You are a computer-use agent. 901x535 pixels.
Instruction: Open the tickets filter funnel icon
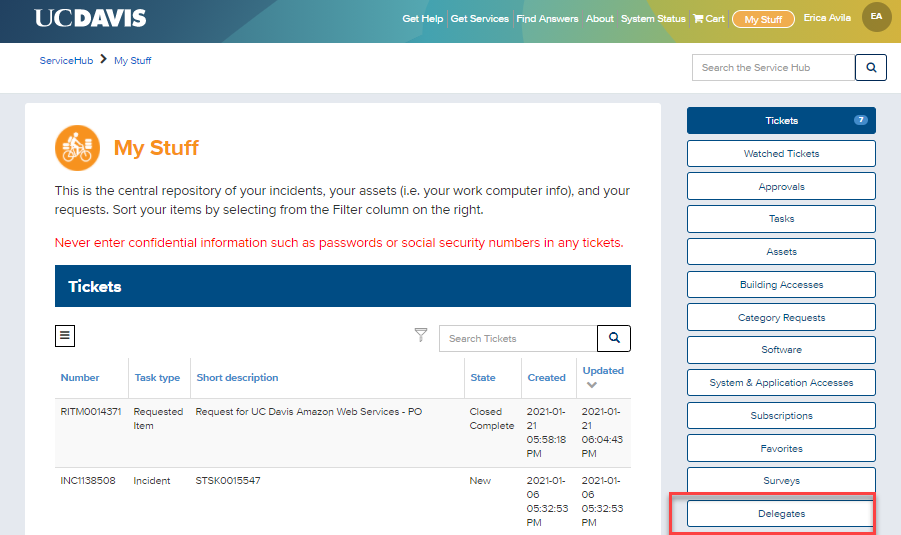pos(421,336)
